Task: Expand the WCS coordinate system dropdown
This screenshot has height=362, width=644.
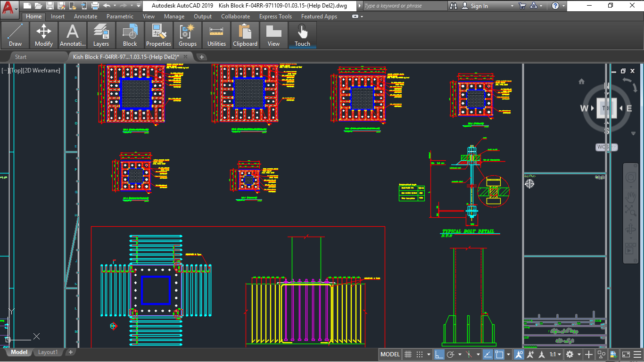Action: [614, 147]
